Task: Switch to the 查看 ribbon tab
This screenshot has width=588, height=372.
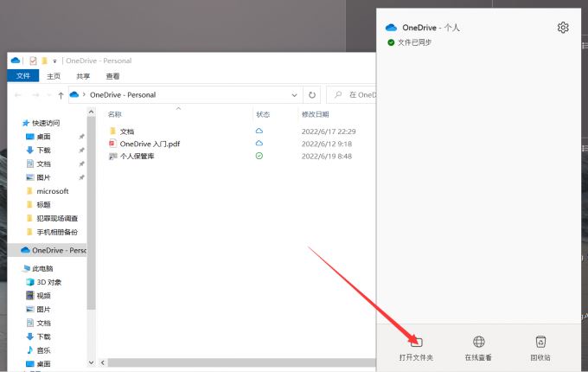Action: click(113, 75)
